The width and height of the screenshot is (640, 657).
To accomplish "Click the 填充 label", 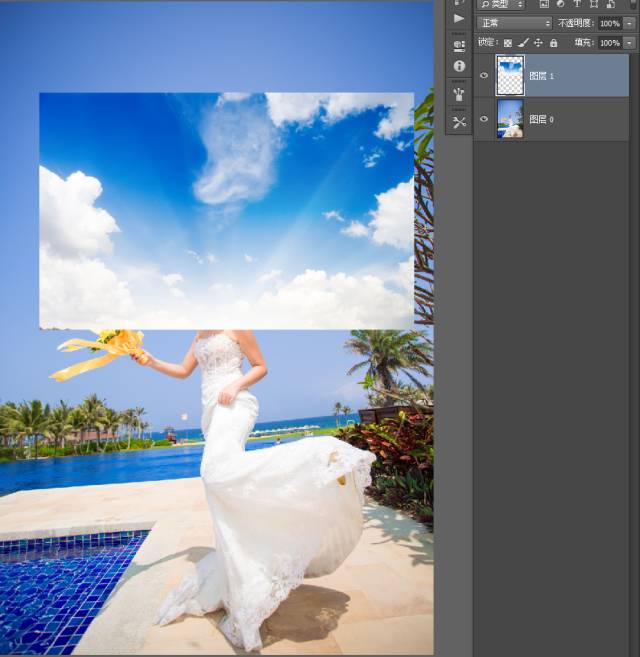I will click(584, 42).
